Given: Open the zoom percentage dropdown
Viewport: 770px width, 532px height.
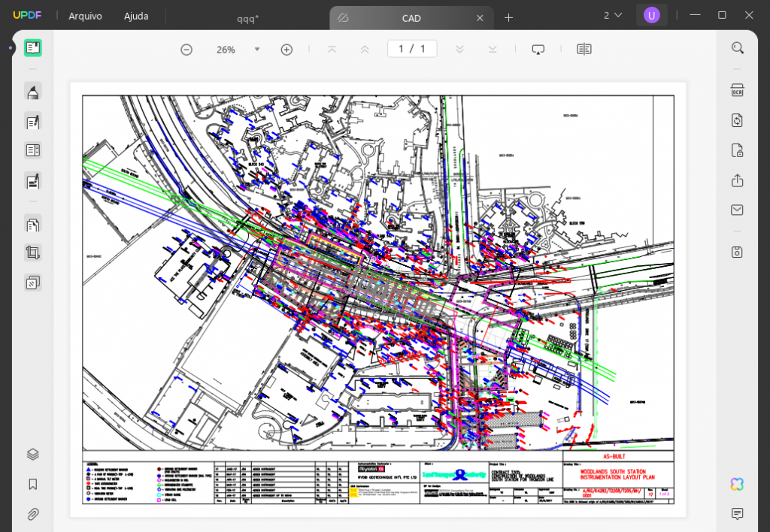Looking at the screenshot, I should click(256, 49).
